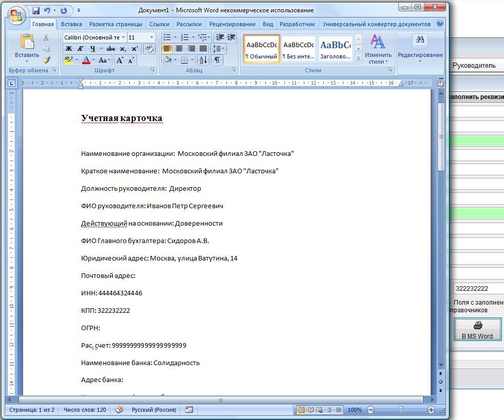Apply superscript formatting
Screen dimensions: 504x420
click(134, 49)
